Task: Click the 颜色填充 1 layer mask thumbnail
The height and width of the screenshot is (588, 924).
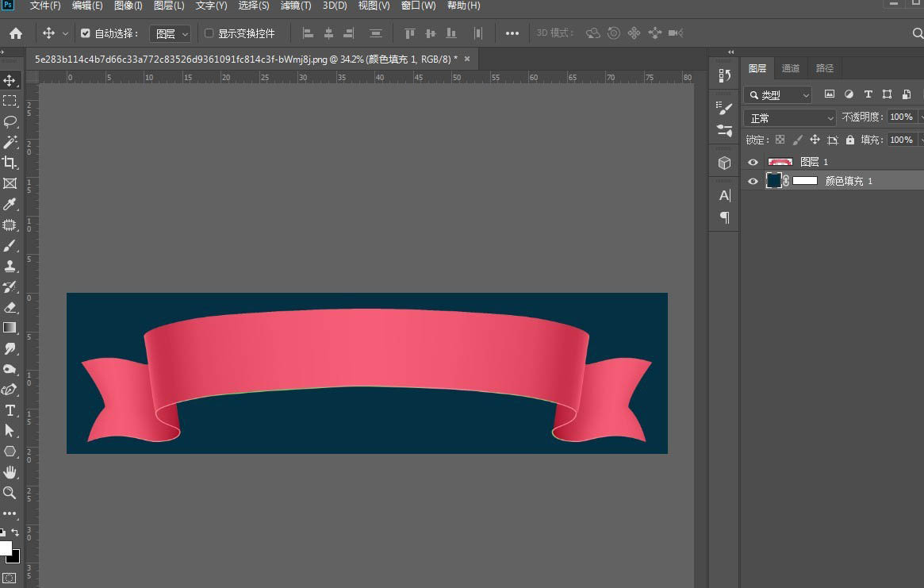Action: coord(805,181)
